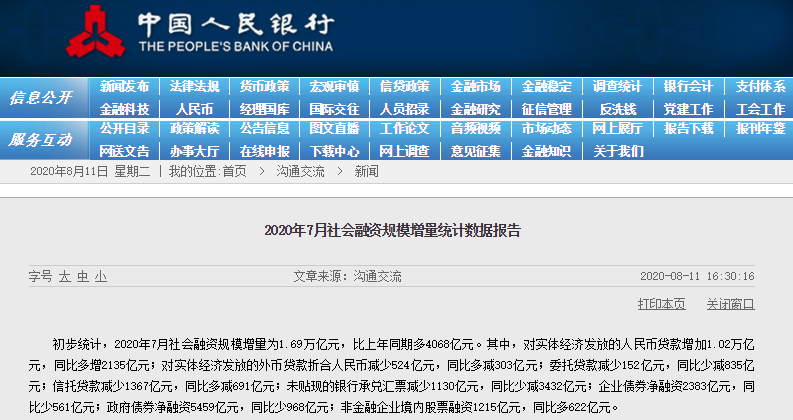
Task: Select 市场动态 link
Action: [x=547, y=129]
